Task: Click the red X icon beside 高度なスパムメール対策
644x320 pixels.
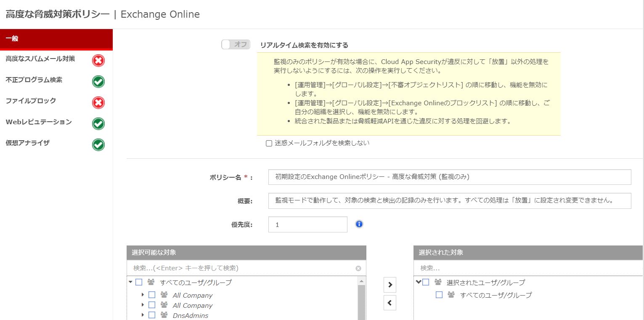Action: click(98, 61)
